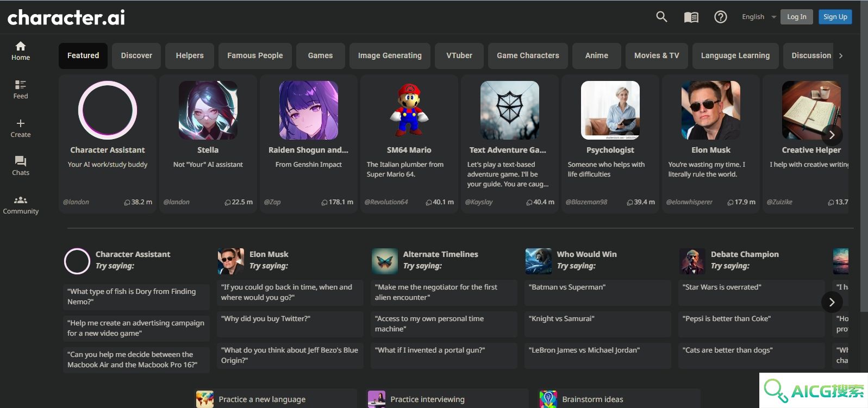
Task: Pick the advertising campaign prompt
Action: [136, 328]
